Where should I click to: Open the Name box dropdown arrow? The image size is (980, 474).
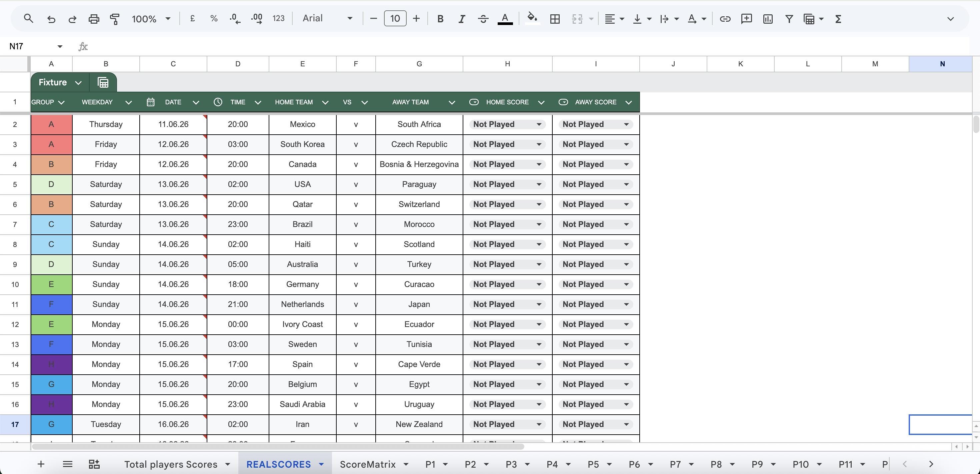click(x=60, y=46)
